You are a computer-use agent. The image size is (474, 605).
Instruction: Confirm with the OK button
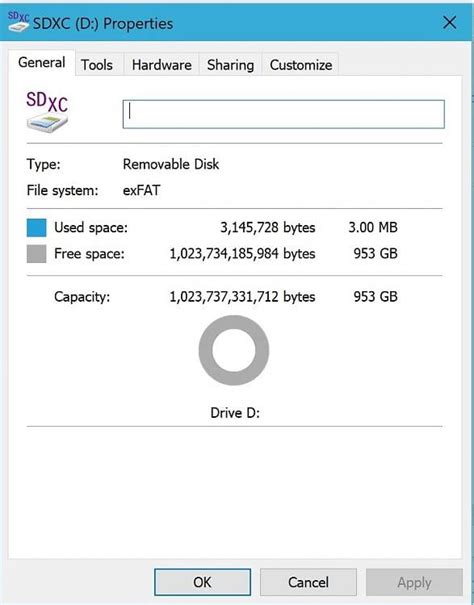(x=202, y=582)
